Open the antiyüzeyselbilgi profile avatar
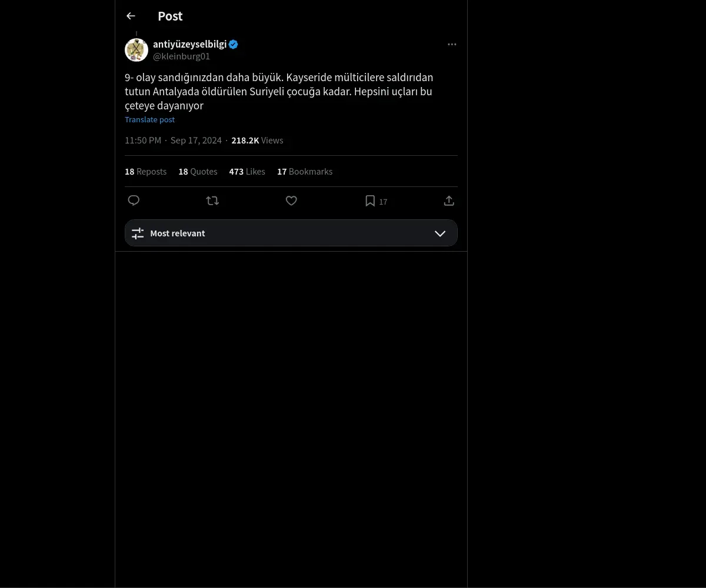 (136, 50)
